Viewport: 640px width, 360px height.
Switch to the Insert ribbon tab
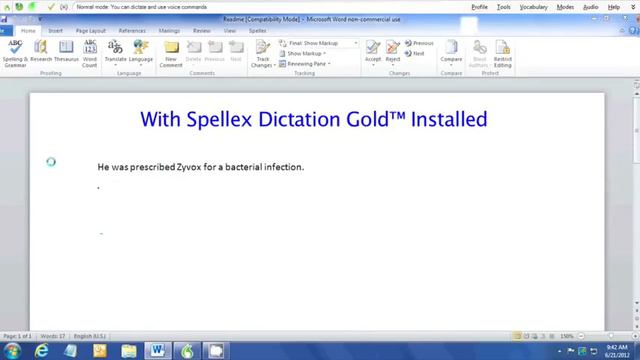coord(56,31)
